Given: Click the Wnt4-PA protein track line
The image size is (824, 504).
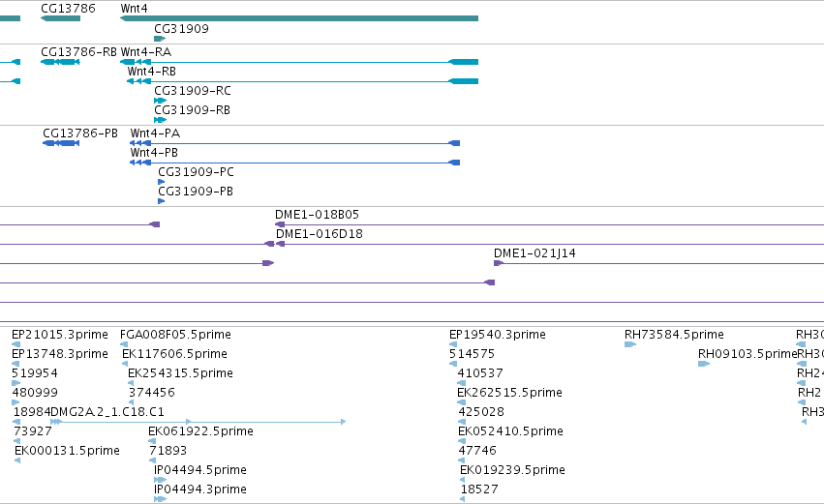Looking at the screenshot, I should pyautogui.click(x=294, y=143).
